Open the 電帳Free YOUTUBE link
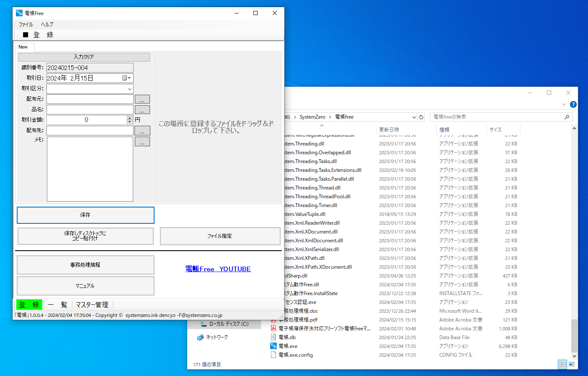588x376 pixels. coord(218,269)
